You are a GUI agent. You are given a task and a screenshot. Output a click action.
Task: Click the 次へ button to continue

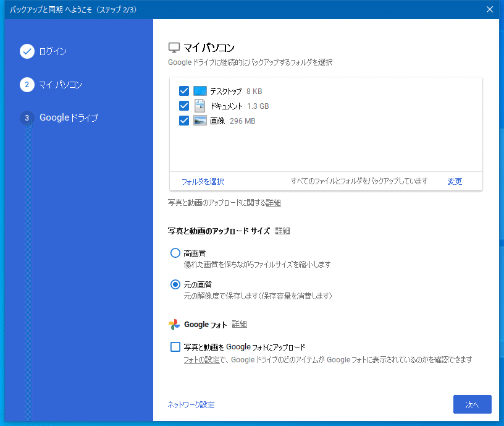(472, 404)
